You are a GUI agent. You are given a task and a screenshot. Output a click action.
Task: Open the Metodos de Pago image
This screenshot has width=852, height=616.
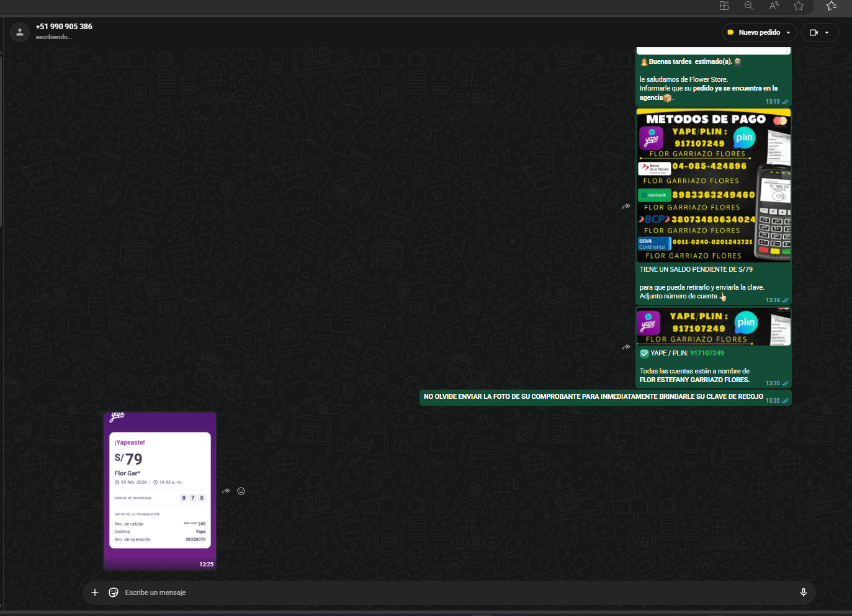(x=713, y=185)
